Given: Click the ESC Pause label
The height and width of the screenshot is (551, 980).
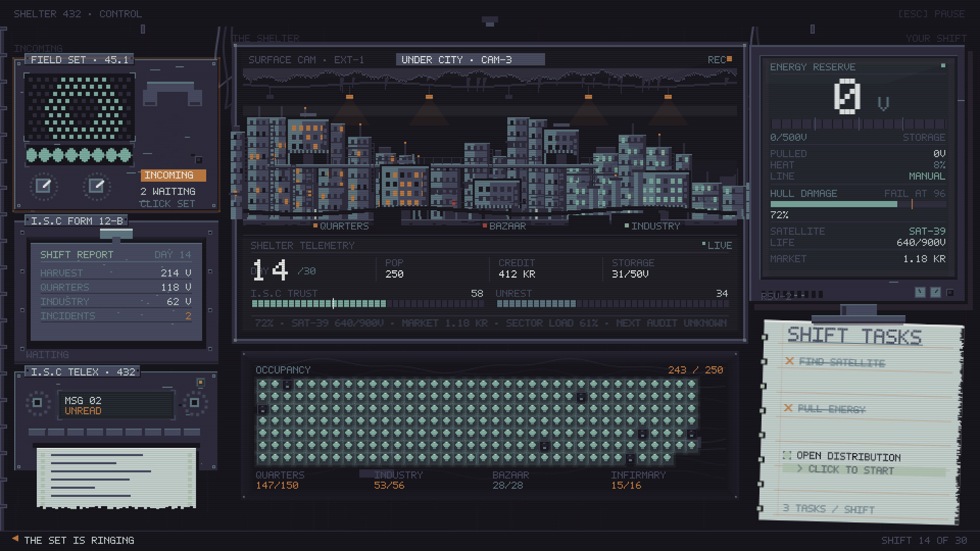Looking at the screenshot, I should tap(932, 14).
